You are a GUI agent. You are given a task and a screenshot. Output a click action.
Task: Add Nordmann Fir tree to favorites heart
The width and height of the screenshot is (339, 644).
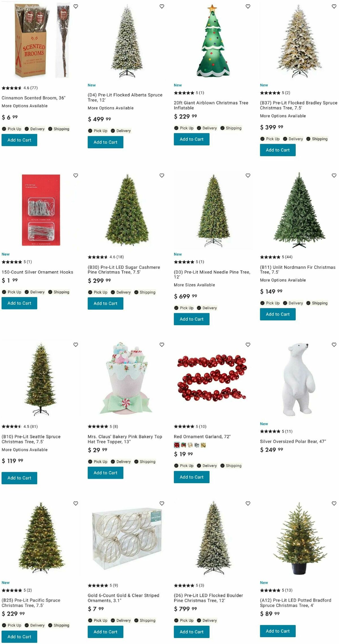(x=334, y=175)
